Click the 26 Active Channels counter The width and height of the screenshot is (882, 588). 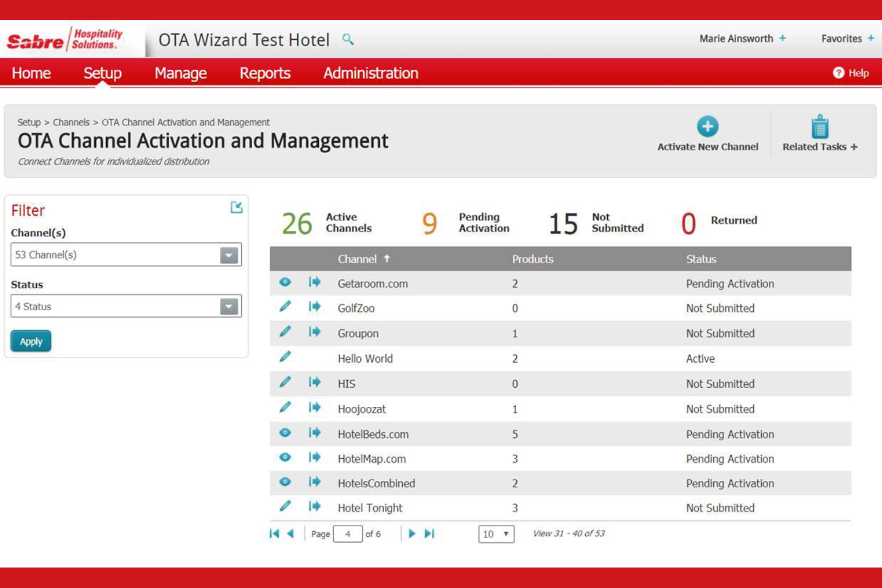click(x=327, y=223)
